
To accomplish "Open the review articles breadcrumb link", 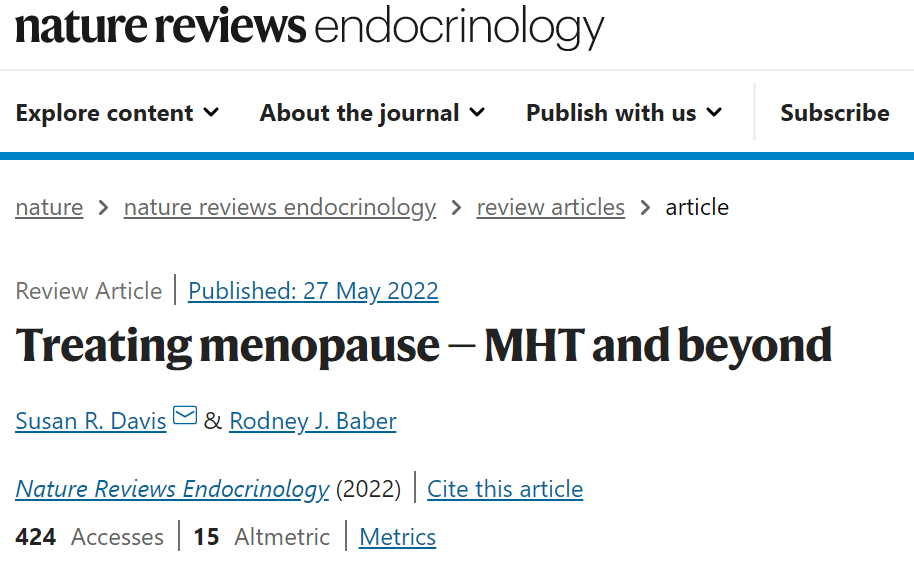I will [x=550, y=207].
